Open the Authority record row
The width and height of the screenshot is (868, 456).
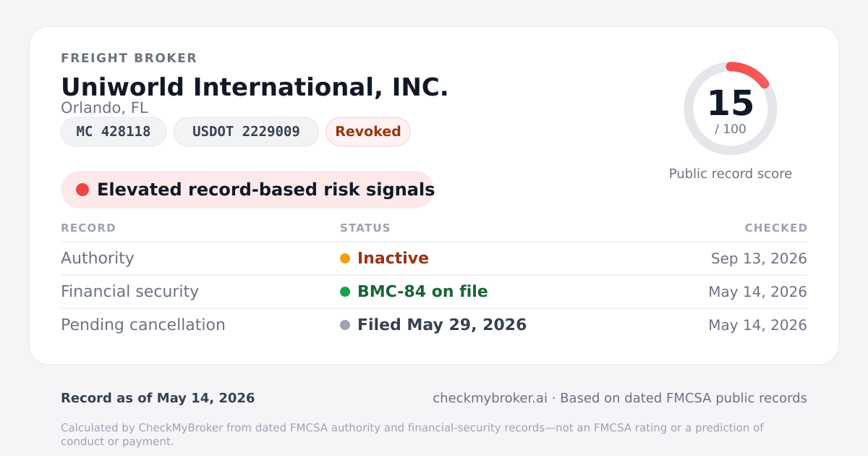(434, 258)
